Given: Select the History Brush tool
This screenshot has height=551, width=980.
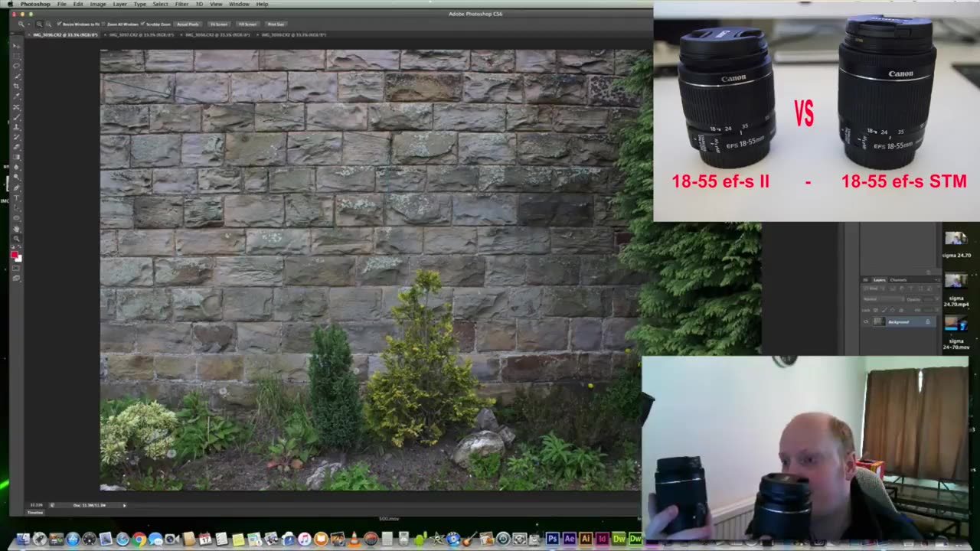Looking at the screenshot, I should [16, 136].
